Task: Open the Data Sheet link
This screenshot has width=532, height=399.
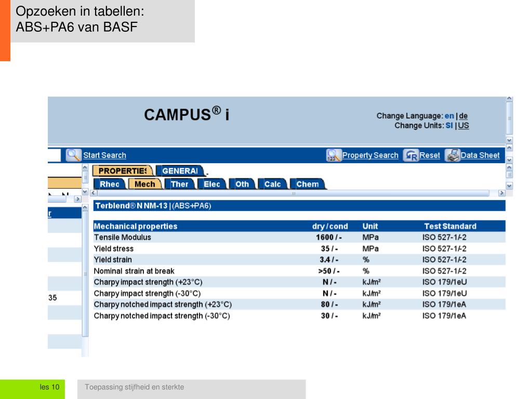Action: 480,155
